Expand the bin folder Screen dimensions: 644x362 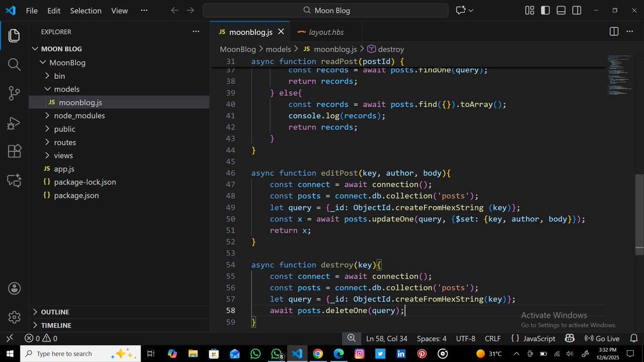(x=119, y=76)
